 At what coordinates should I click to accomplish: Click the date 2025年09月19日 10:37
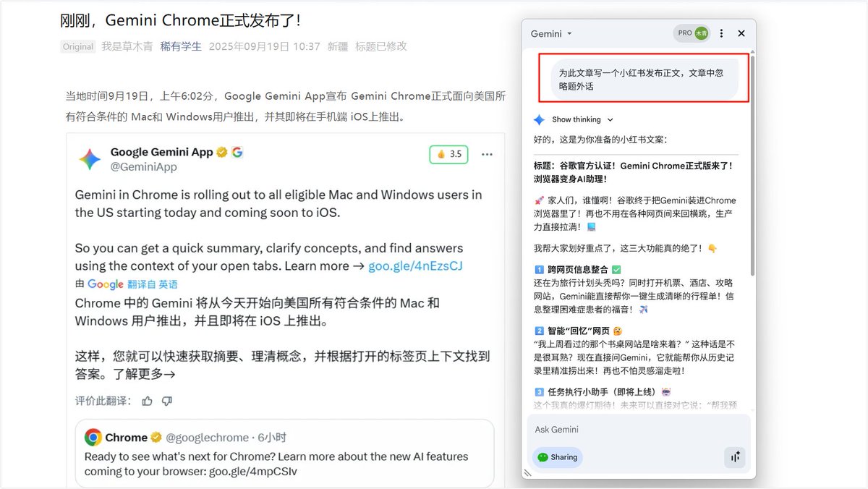pyautogui.click(x=264, y=46)
